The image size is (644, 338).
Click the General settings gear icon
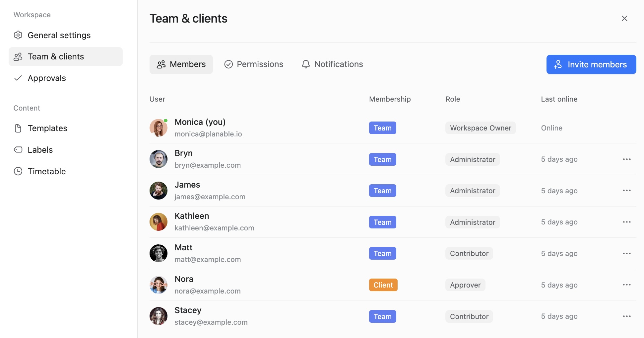pyautogui.click(x=18, y=35)
